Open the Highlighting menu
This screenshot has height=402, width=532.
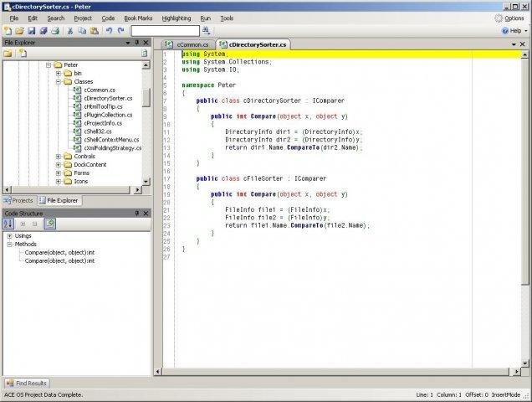(175, 18)
